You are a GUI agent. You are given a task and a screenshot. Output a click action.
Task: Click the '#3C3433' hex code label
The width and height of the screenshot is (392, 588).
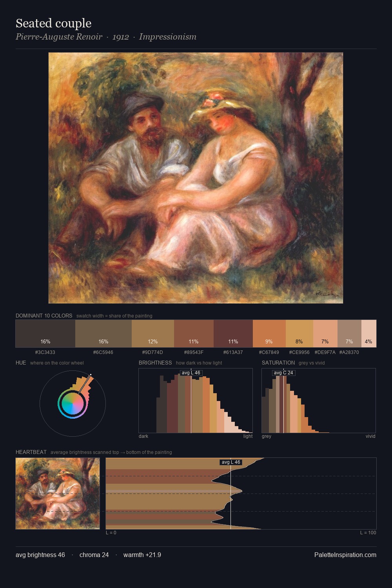pyautogui.click(x=45, y=352)
